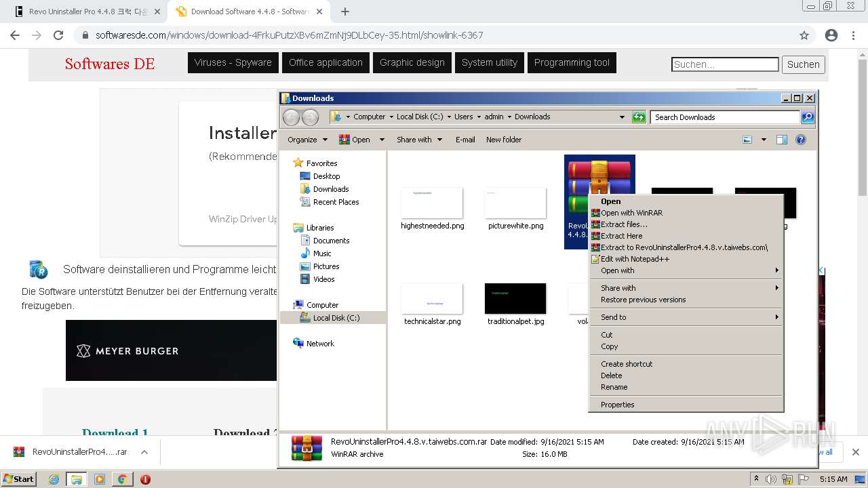
Task: Open System utility category
Action: (x=489, y=62)
